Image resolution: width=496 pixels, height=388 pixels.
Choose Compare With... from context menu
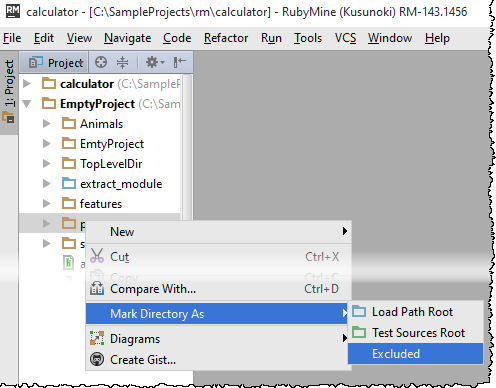[219, 289]
